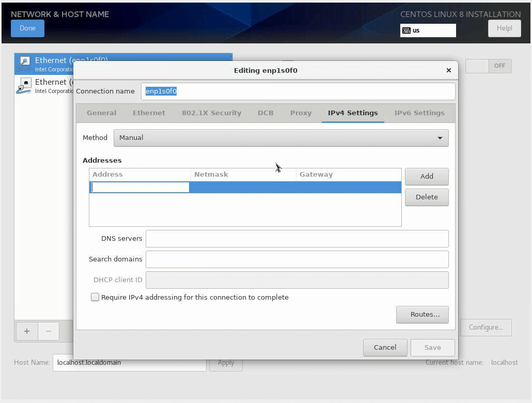The width and height of the screenshot is (532, 403).
Task: Click the second Ethernet device icon
Action: [x=24, y=86]
